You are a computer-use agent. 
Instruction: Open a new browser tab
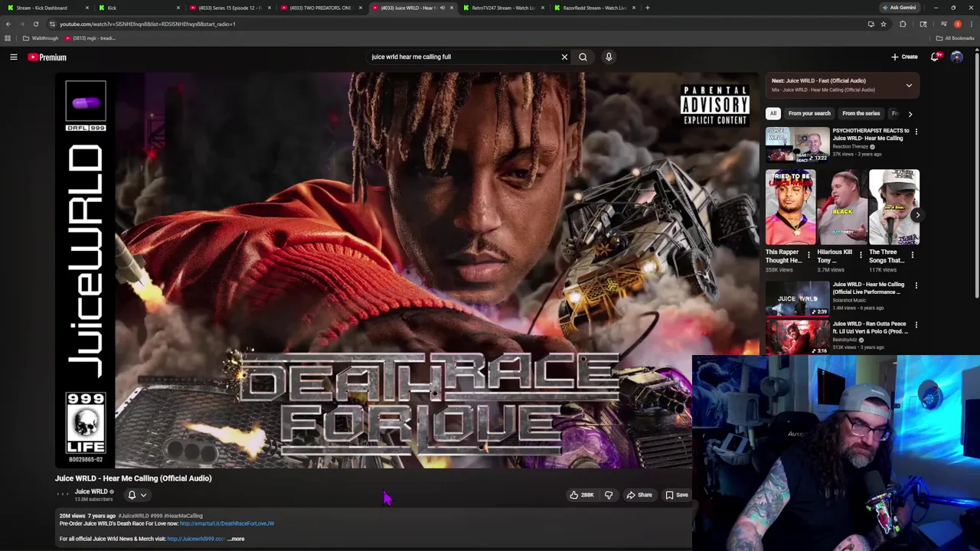[x=648, y=8]
